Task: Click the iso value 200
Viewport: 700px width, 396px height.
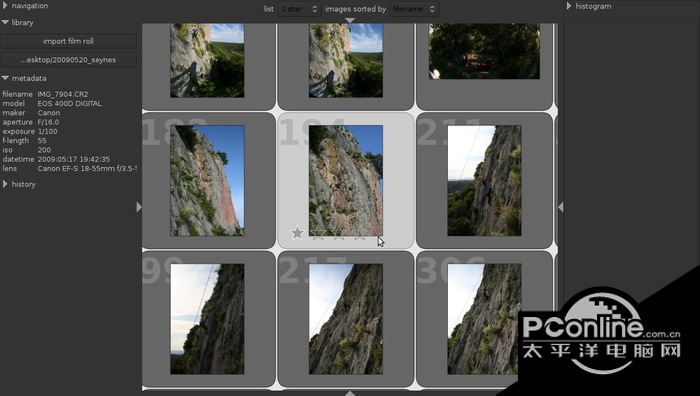Action: (44, 150)
